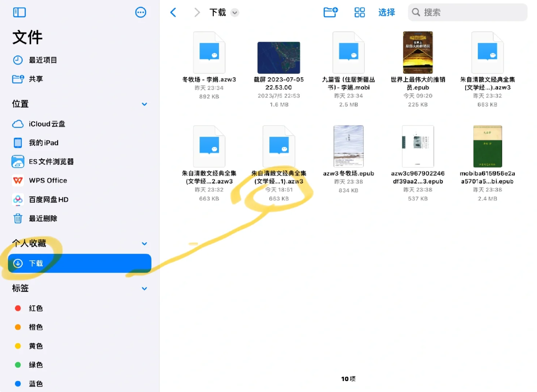Create a new folder with the folder-plus icon
This screenshot has width=537, height=392.
tap(331, 12)
